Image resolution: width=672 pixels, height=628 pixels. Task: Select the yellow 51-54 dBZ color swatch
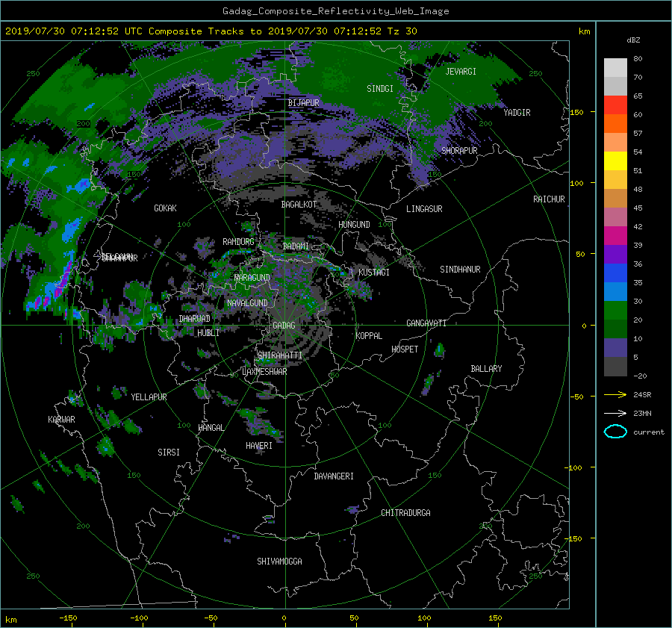coord(615,161)
